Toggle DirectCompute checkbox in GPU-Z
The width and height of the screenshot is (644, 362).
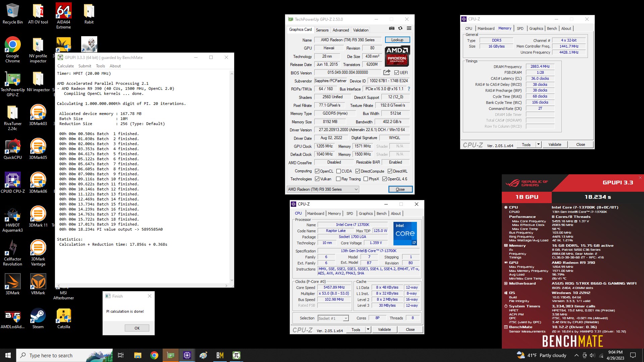(358, 171)
